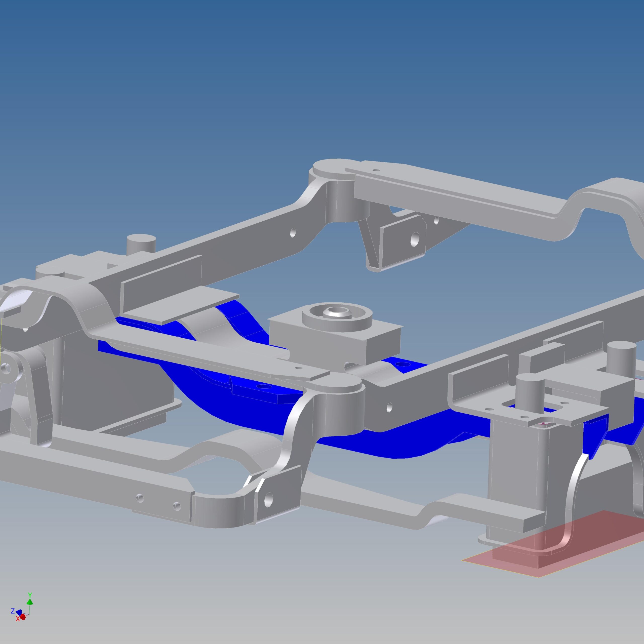This screenshot has height=644, width=644.
Task: Click the small pink point marker on the bracket
Action: click(543, 423)
